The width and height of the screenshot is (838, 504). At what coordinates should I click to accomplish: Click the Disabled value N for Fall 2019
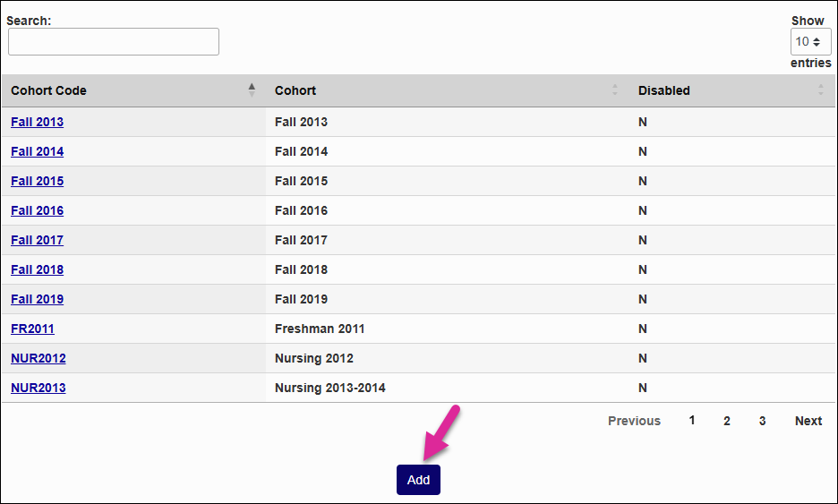tap(643, 299)
